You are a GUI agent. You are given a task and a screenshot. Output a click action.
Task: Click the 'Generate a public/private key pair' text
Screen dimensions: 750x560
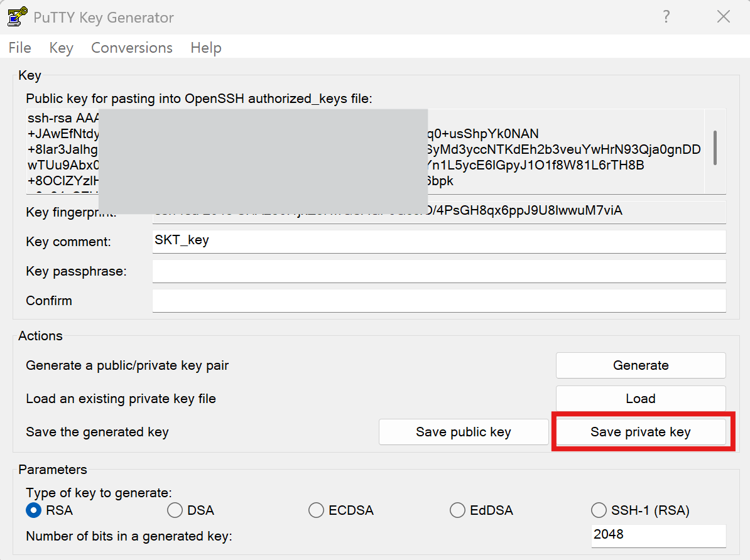[x=128, y=365]
